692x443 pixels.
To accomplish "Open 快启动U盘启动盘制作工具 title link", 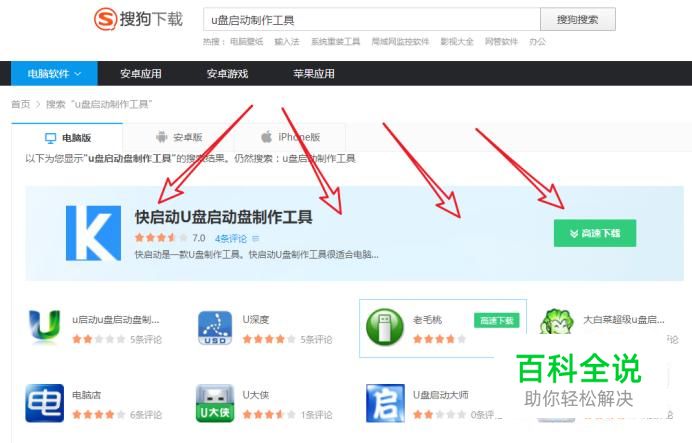I will click(x=223, y=217).
